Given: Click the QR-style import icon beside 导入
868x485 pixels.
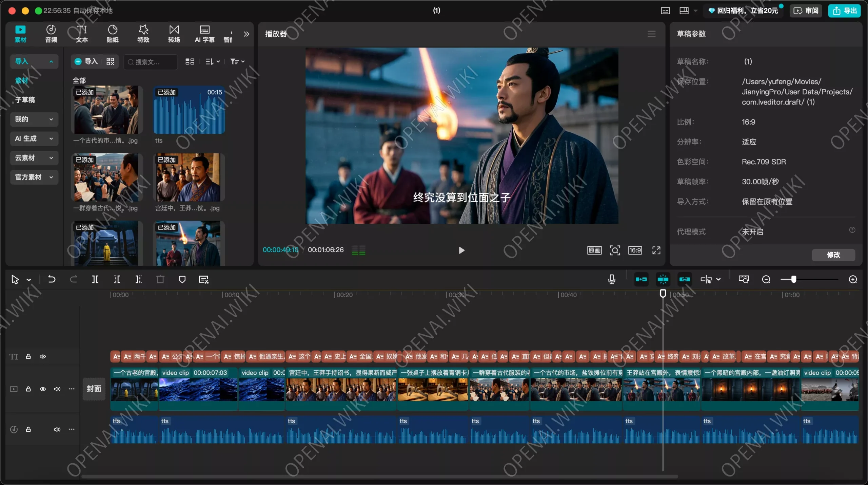Looking at the screenshot, I should (110, 61).
